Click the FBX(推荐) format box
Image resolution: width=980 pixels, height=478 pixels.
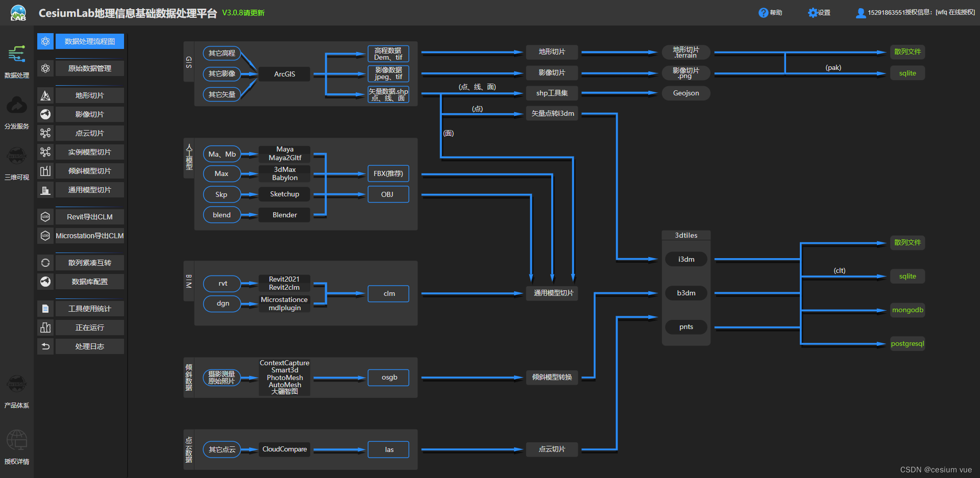[388, 173]
